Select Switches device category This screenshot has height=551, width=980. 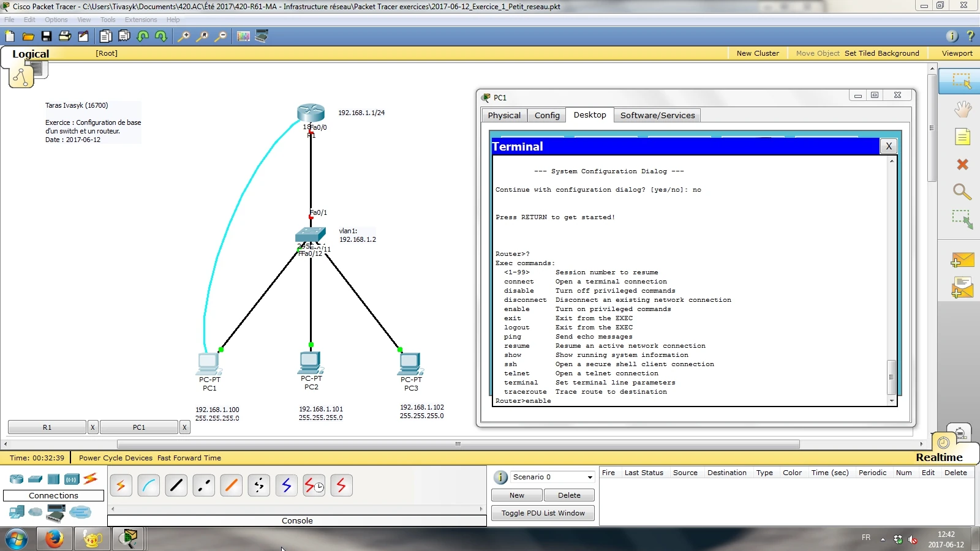35,479
